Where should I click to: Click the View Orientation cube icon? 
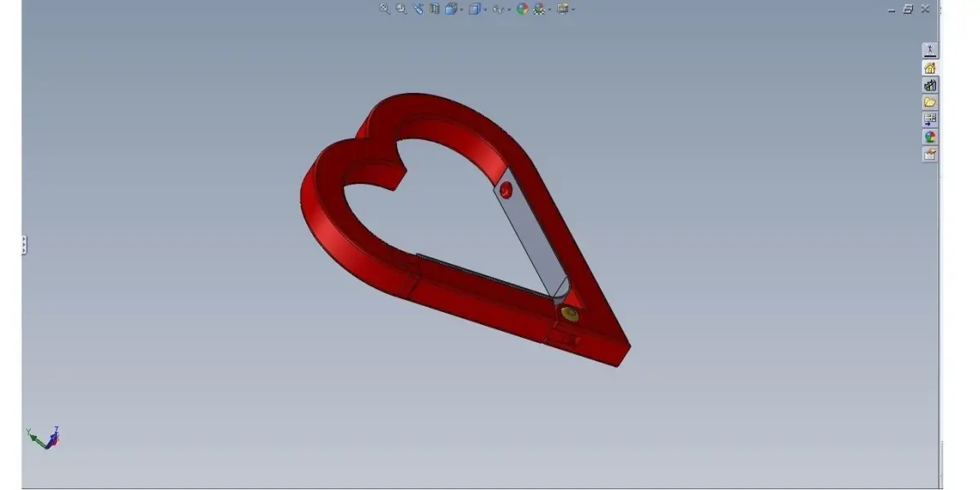click(451, 9)
